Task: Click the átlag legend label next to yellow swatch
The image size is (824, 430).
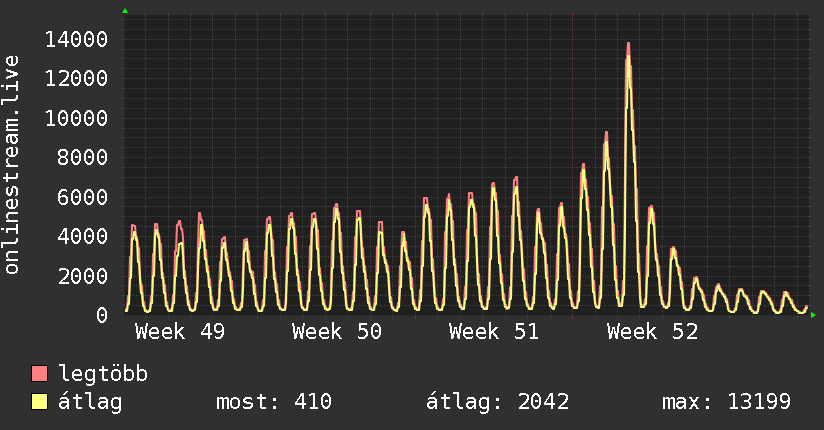Action: (x=90, y=402)
